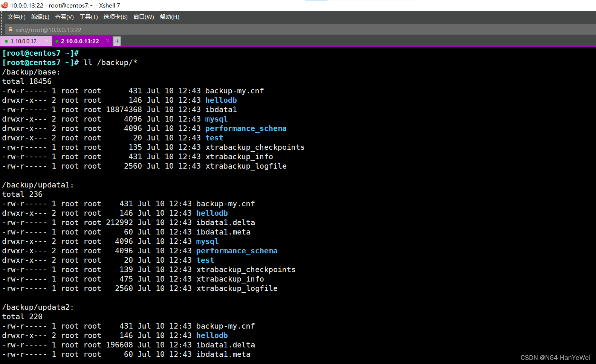Open the 编辑(E) menu
This screenshot has height=364, width=596.
click(x=40, y=17)
